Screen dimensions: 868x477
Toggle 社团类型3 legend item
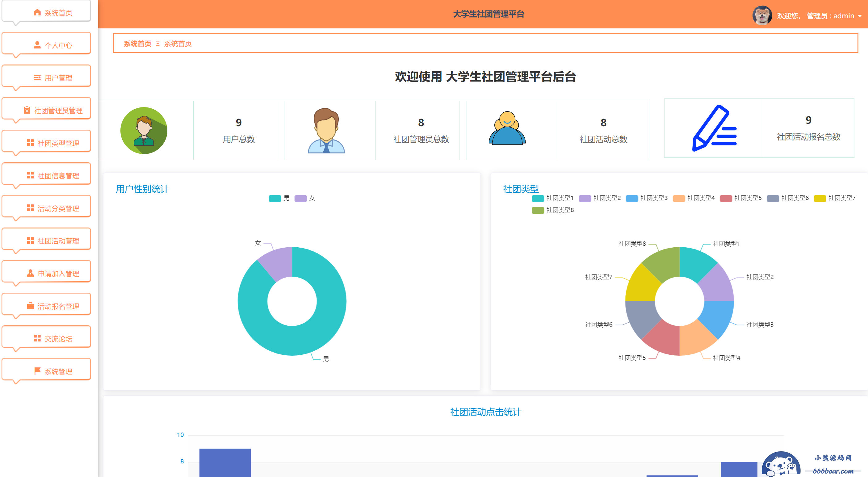point(646,198)
